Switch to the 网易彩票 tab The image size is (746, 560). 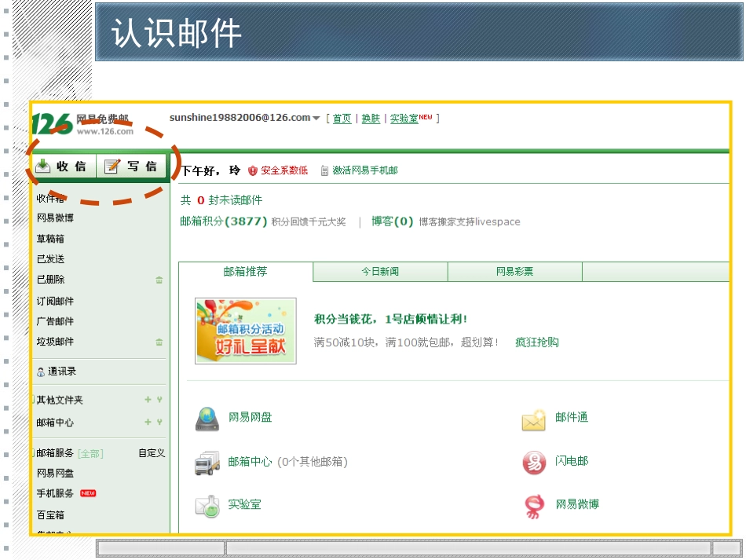pos(515,272)
